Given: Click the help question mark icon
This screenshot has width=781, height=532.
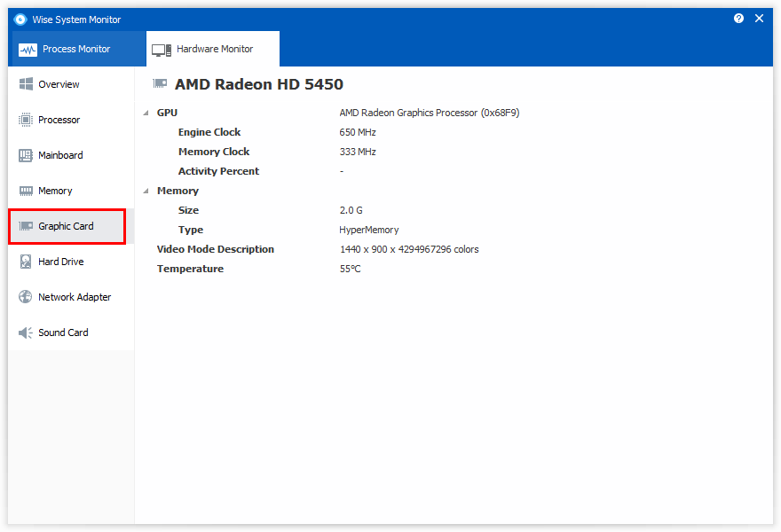Looking at the screenshot, I should (738, 19).
